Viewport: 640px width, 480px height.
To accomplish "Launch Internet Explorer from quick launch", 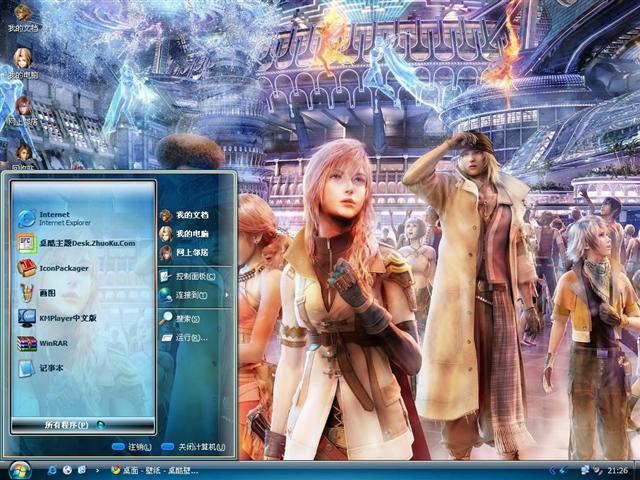I will [52, 471].
